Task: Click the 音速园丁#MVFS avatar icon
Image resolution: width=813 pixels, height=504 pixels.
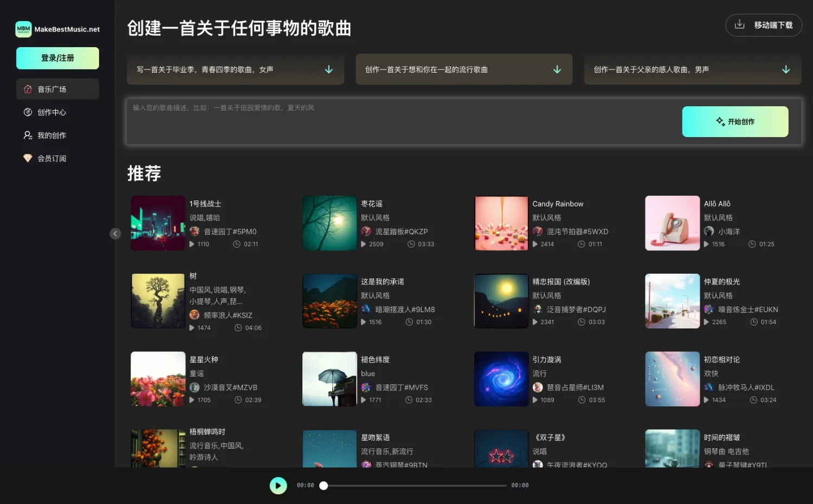Action: pos(366,387)
